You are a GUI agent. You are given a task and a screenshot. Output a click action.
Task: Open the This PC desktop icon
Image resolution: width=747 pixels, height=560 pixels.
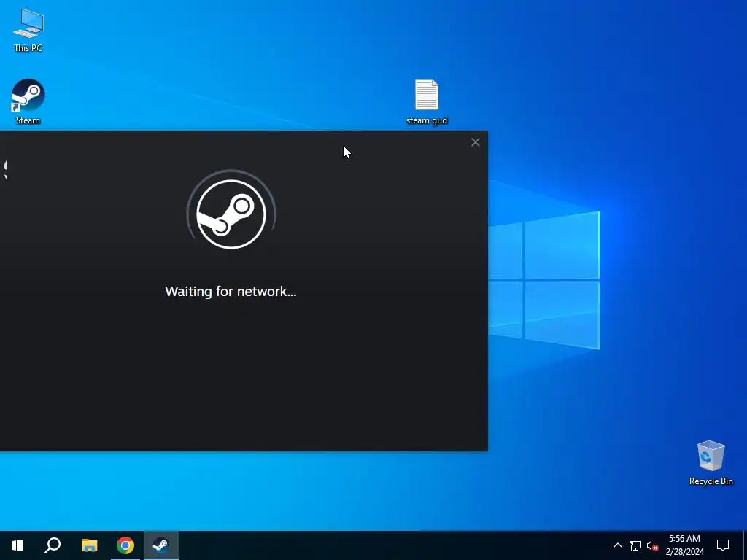point(28,30)
